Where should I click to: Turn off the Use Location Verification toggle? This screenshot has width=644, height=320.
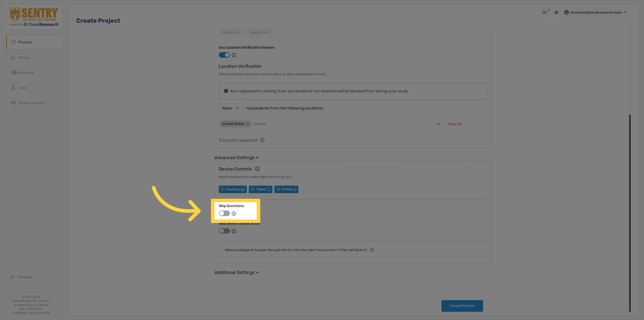pos(224,55)
